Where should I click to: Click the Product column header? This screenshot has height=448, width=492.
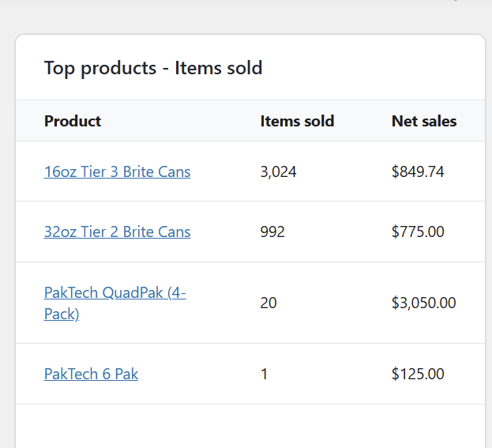pos(73,122)
